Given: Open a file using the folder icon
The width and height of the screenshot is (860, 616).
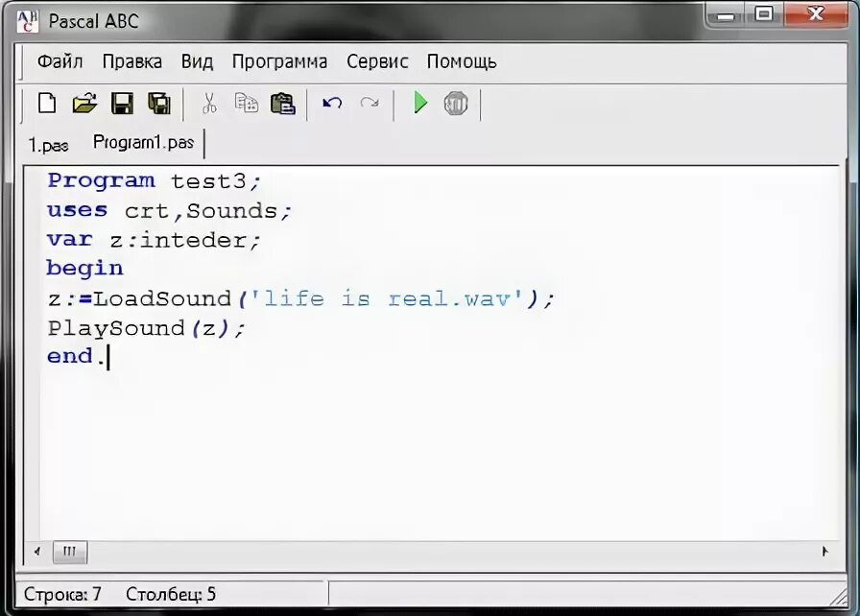Looking at the screenshot, I should tap(84, 103).
